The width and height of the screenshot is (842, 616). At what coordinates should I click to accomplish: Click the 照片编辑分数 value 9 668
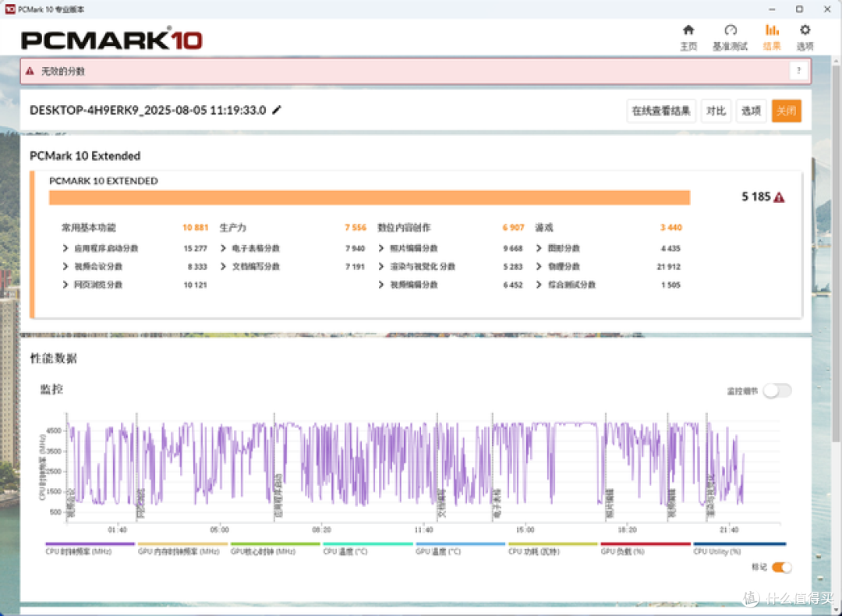pos(513,248)
